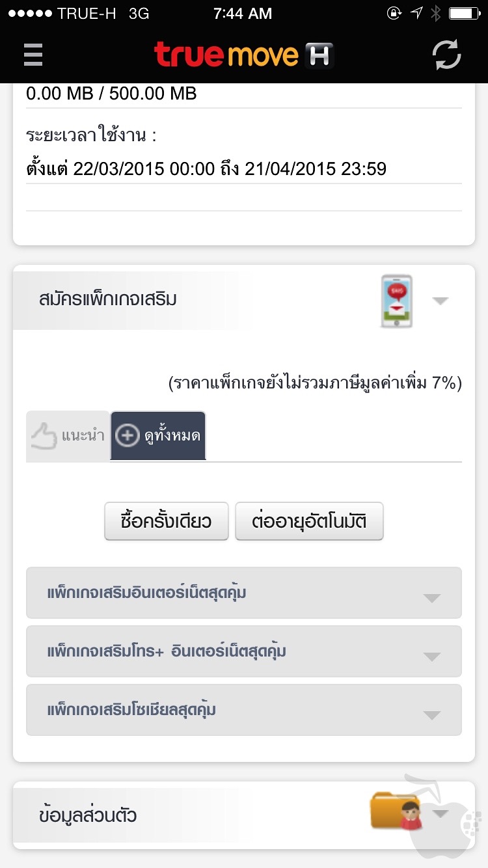Tap the battery icon in status bar

click(x=465, y=14)
